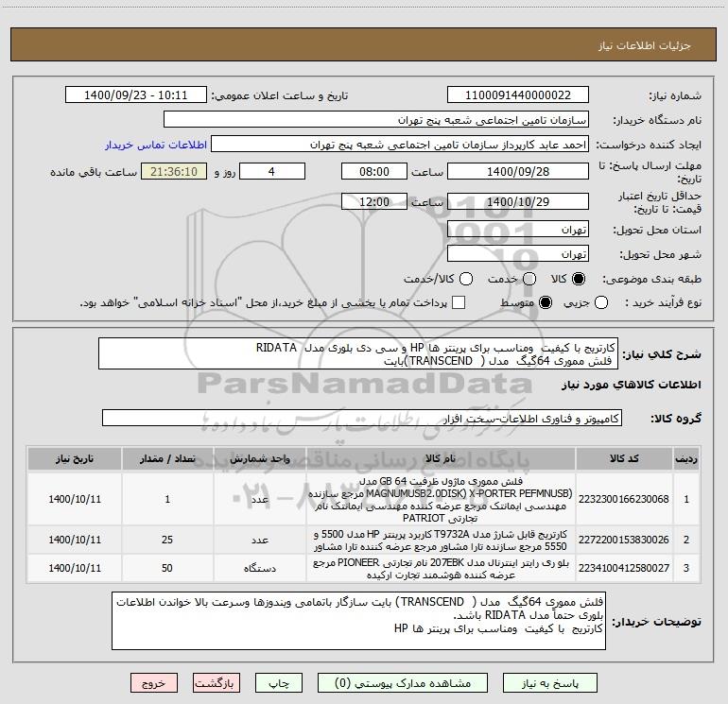The image size is (728, 704).
Task: Click the price validity date 1400/10/29
Action: pyautogui.click(x=518, y=201)
